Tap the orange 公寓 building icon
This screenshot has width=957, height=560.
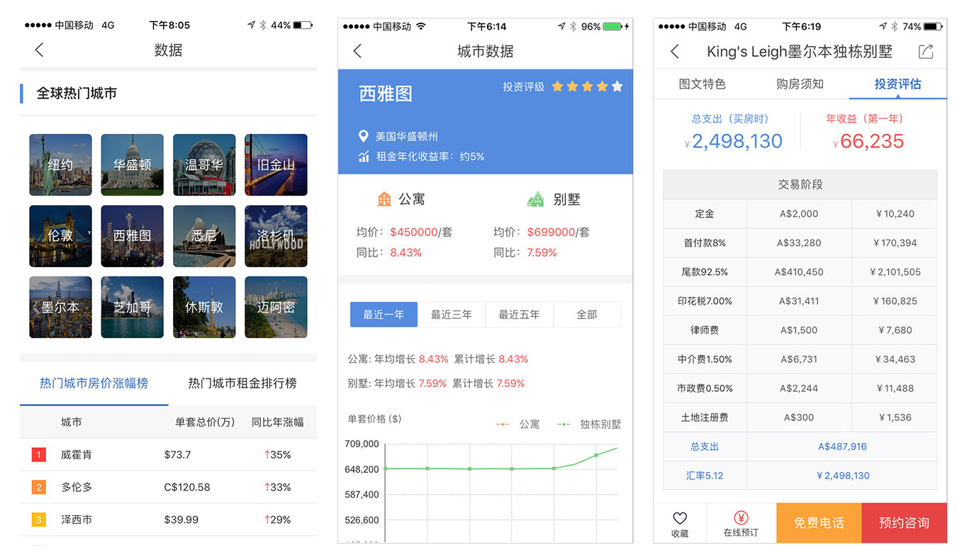(384, 199)
